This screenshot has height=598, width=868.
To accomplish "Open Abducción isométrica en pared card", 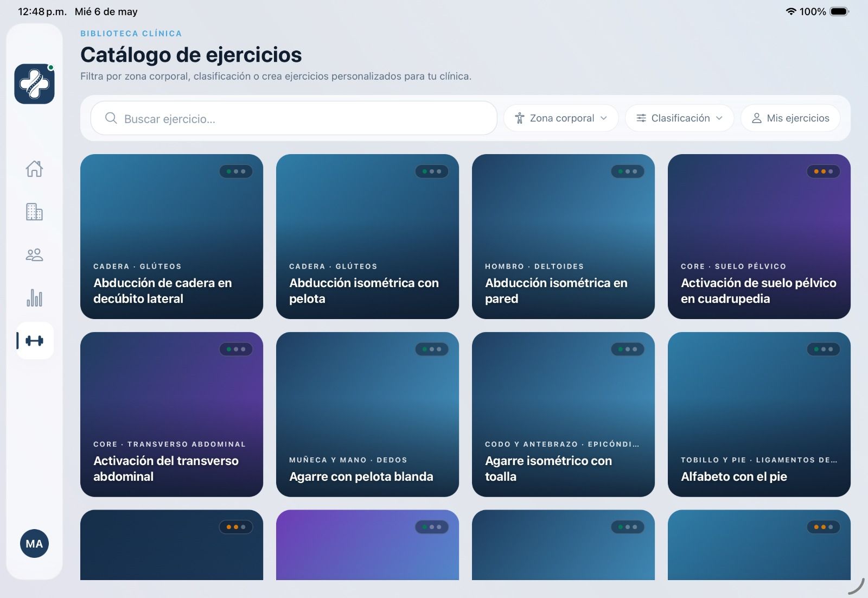I will pyautogui.click(x=563, y=237).
